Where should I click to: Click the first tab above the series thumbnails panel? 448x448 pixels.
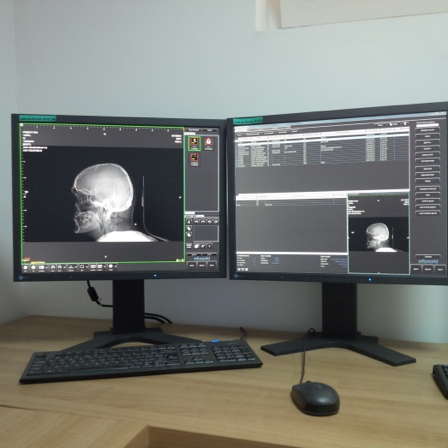(x=194, y=130)
